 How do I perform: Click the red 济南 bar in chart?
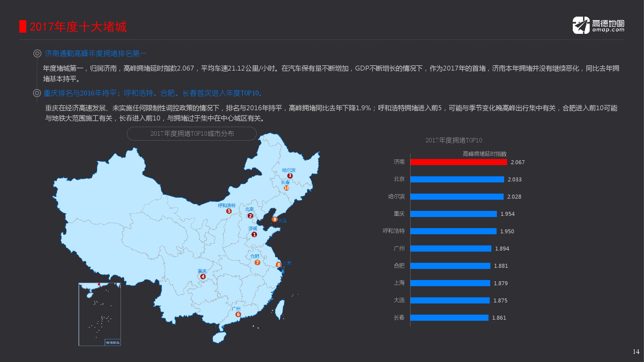[458, 162]
